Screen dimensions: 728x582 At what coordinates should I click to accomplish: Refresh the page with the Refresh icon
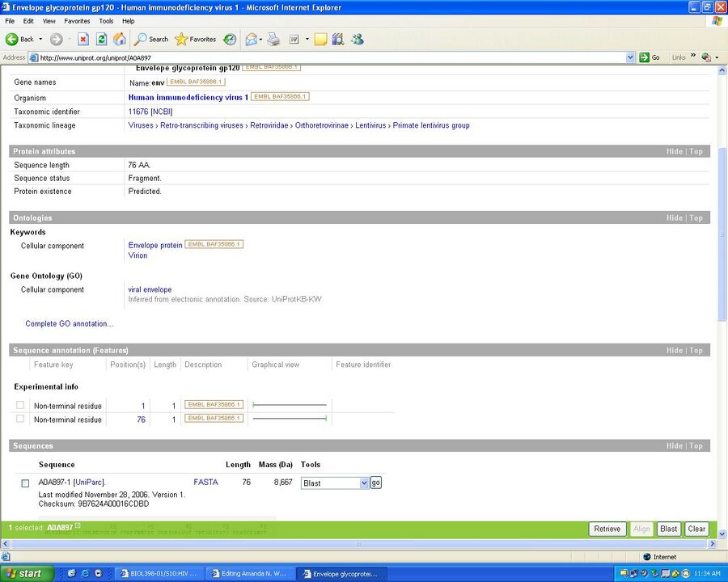click(101, 39)
